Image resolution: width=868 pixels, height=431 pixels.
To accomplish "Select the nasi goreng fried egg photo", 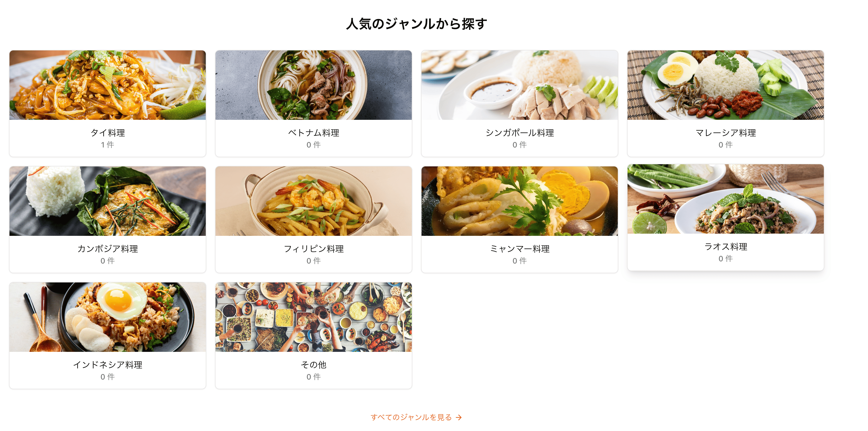I will pyautogui.click(x=108, y=317).
